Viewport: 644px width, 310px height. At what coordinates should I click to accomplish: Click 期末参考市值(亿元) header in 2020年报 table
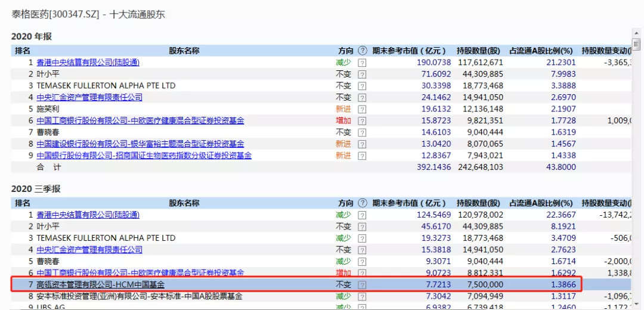pyautogui.click(x=409, y=51)
